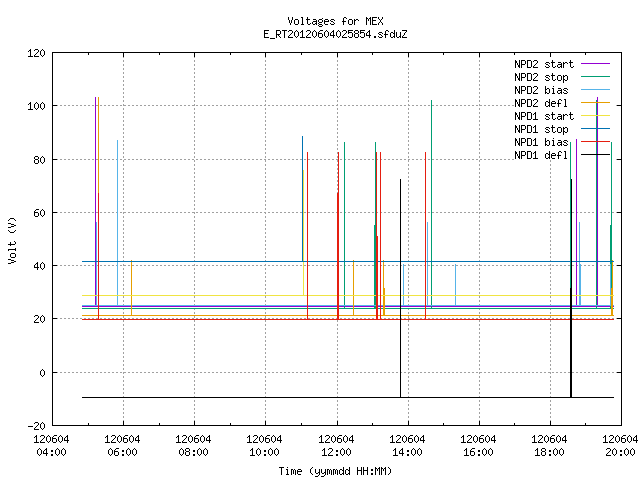The height and width of the screenshot is (480, 640).
Task: Click the orange NPD2 defl legend line
Action: coord(595,102)
